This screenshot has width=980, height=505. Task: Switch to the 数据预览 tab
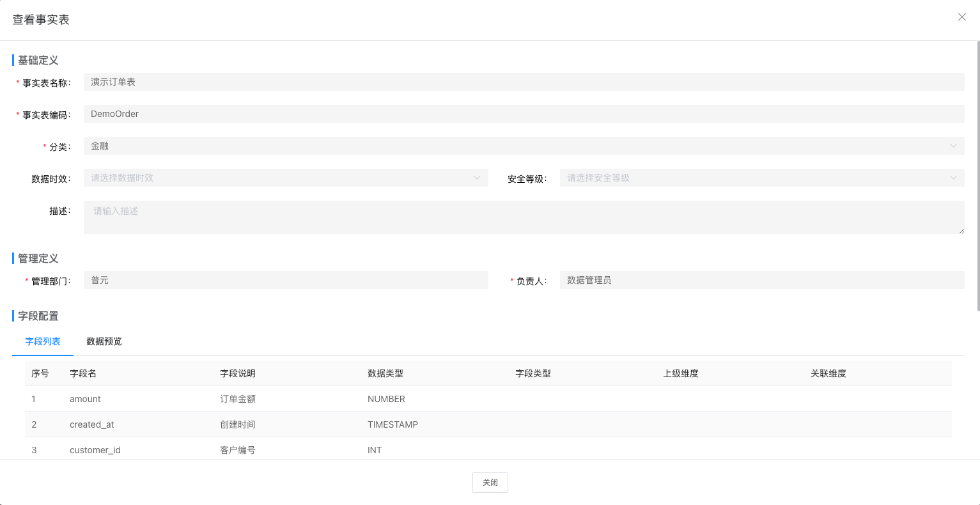click(x=104, y=342)
